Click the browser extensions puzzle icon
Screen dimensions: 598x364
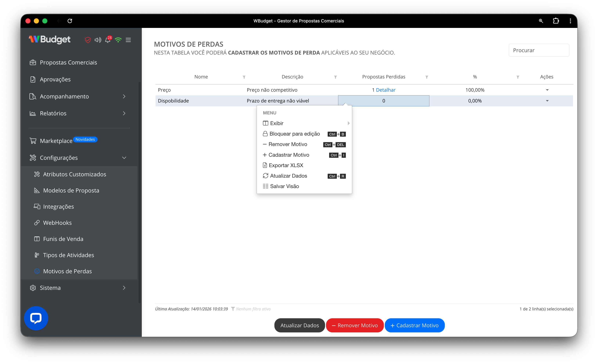(x=556, y=21)
